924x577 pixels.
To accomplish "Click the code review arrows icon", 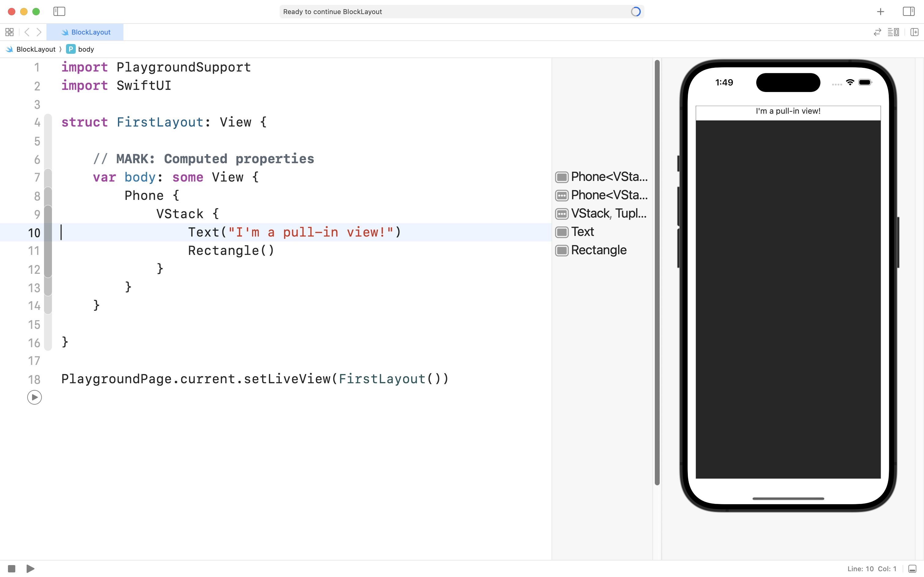I will click(x=877, y=32).
